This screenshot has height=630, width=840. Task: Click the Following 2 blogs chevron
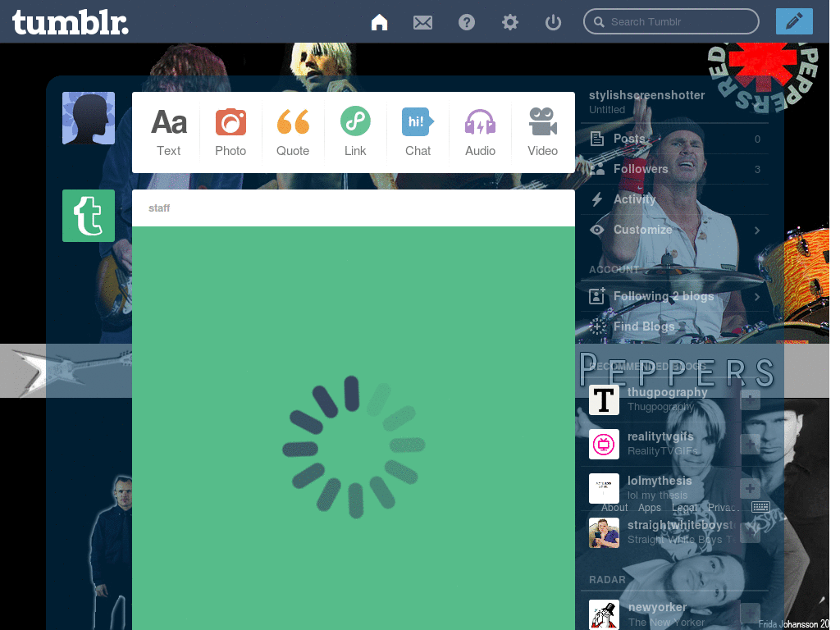pos(757,296)
